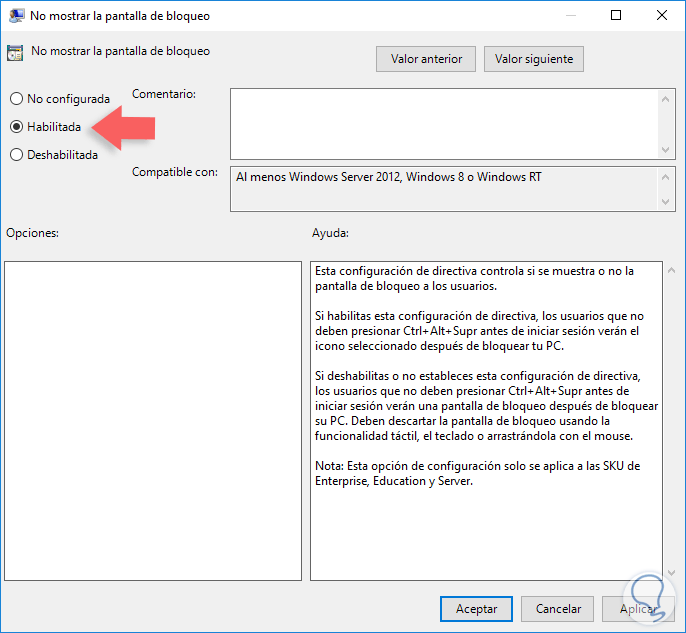
Task: Minimize the dialog window
Action: pyautogui.click(x=570, y=15)
